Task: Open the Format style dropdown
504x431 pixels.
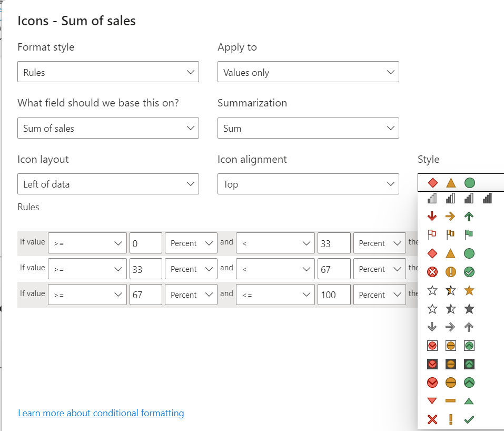Action: pos(108,72)
